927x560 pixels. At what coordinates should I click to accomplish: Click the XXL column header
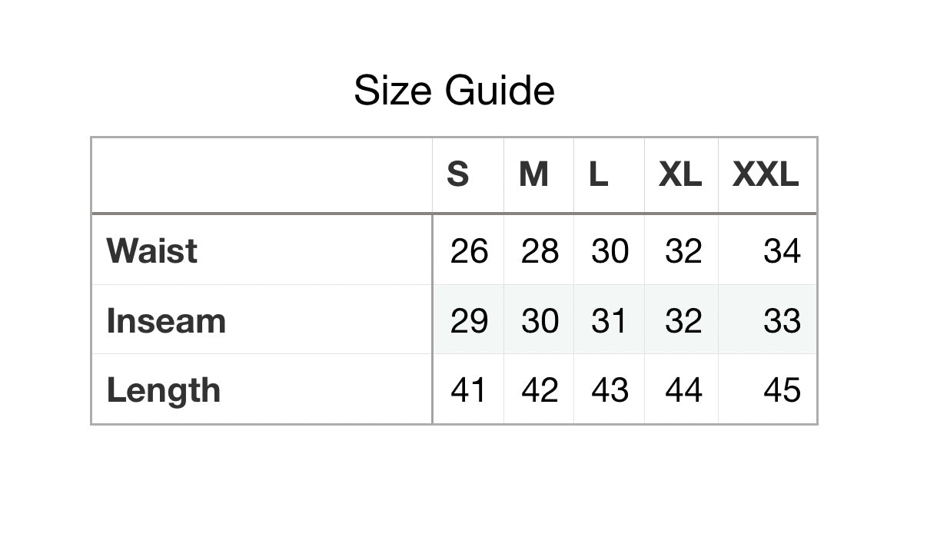(766, 175)
